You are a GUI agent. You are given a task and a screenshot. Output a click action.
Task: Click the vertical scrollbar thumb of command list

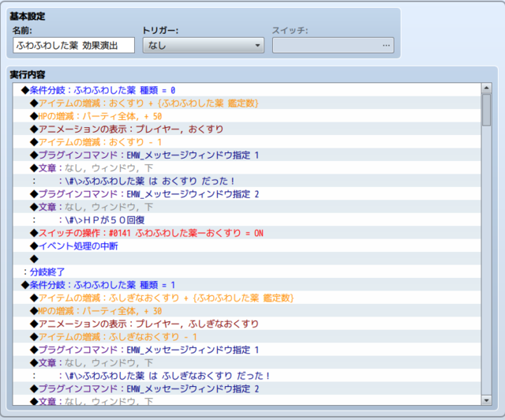click(x=486, y=110)
